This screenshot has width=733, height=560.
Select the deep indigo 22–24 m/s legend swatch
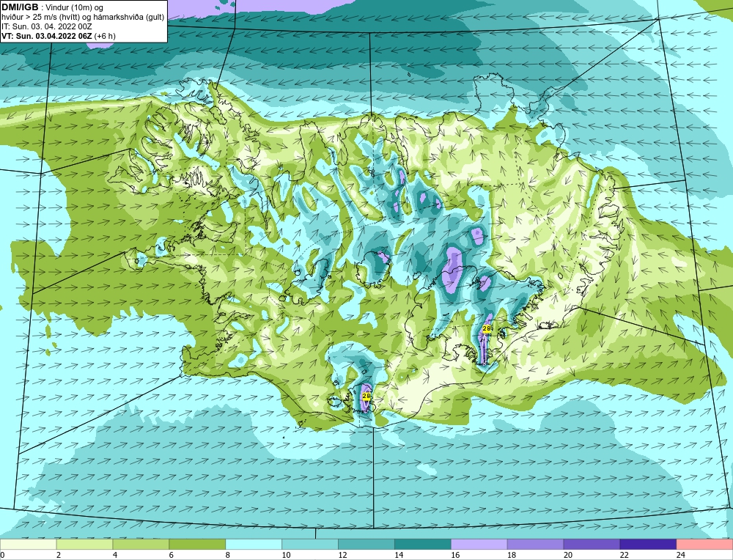(x=648, y=545)
